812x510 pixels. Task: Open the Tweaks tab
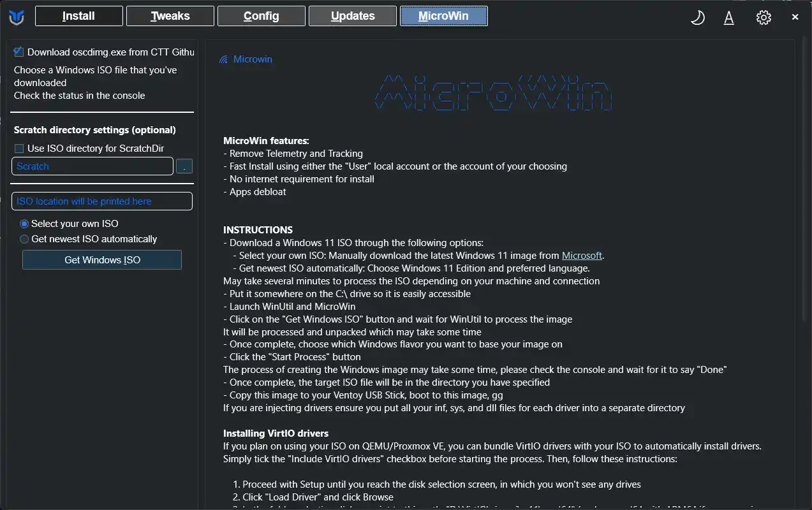click(170, 16)
